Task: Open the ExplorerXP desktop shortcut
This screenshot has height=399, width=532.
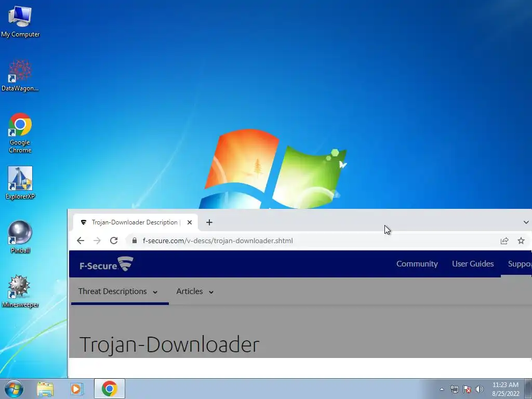Action: [20, 183]
